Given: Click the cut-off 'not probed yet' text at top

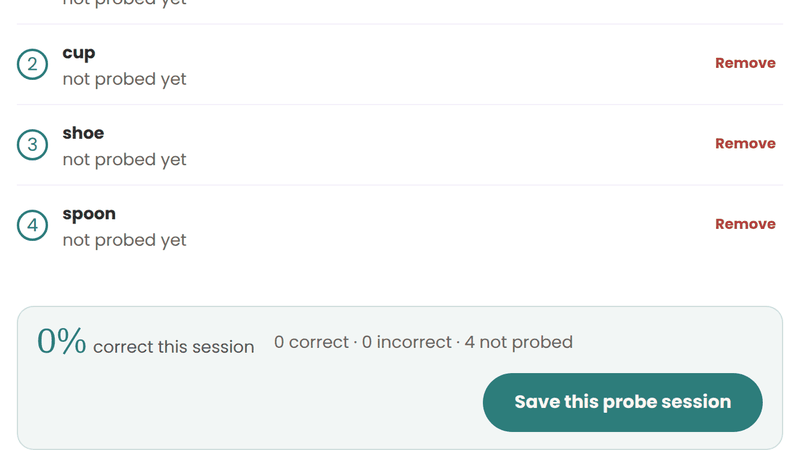Looking at the screenshot, I should [124, 3].
